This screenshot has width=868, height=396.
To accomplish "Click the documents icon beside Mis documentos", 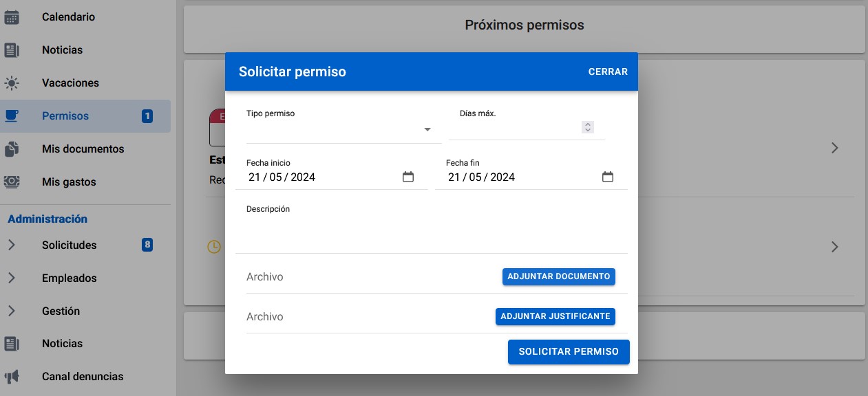I will point(12,149).
